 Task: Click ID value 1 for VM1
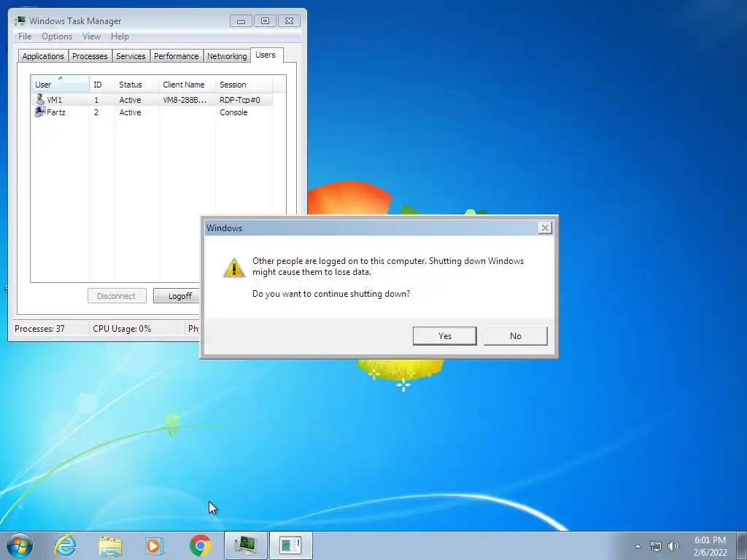pyautogui.click(x=96, y=100)
